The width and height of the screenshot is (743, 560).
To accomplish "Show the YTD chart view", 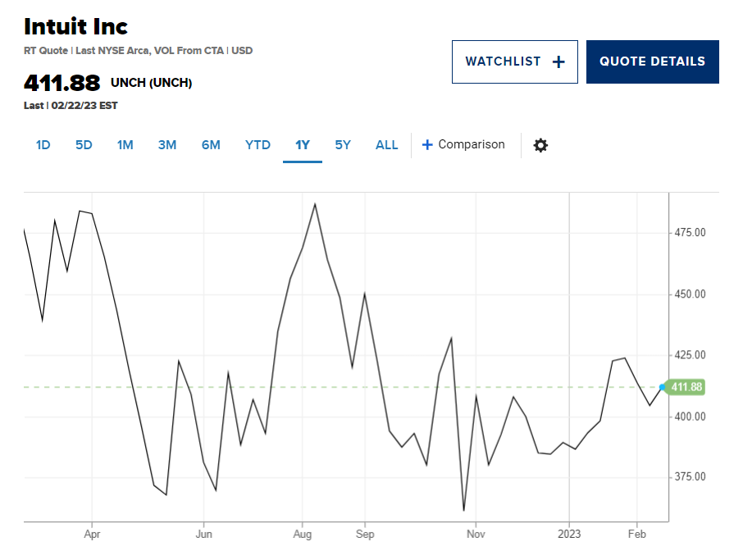I will pos(258,145).
